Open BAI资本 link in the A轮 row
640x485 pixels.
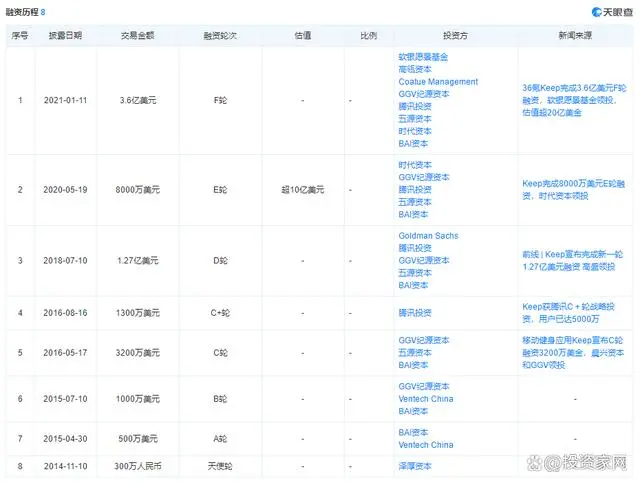tap(413, 432)
